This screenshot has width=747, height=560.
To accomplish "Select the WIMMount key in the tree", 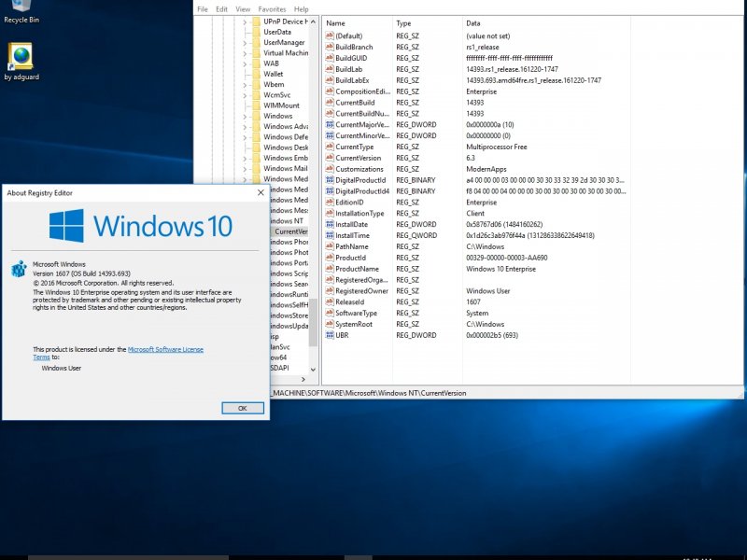I will [x=282, y=105].
